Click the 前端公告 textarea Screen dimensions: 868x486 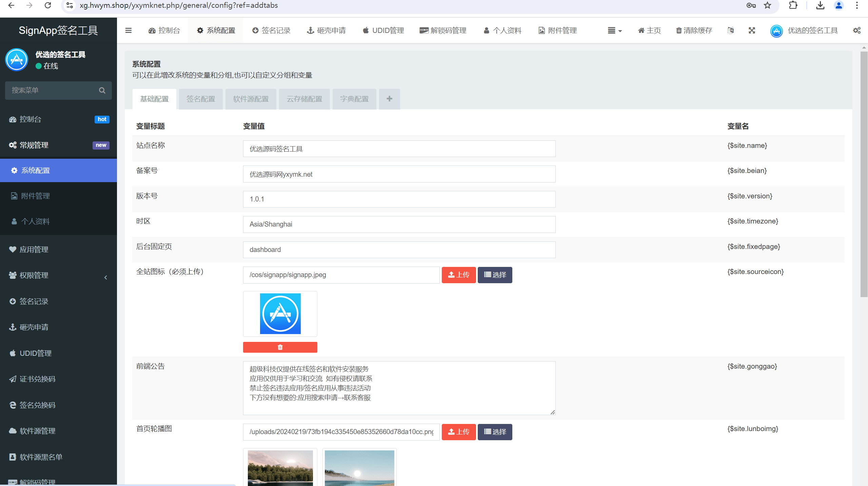coord(399,388)
